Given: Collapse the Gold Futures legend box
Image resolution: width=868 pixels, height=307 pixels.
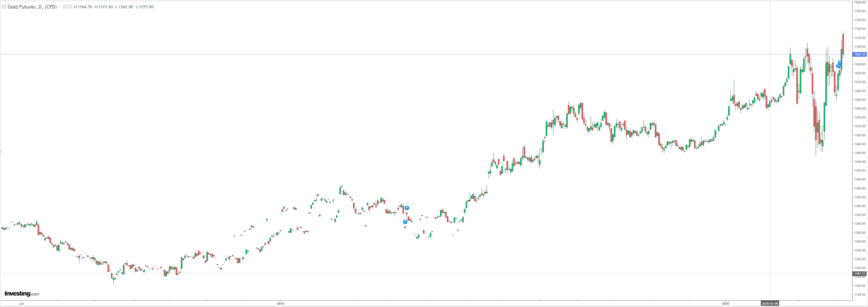Looking at the screenshot, I should 4,6.
